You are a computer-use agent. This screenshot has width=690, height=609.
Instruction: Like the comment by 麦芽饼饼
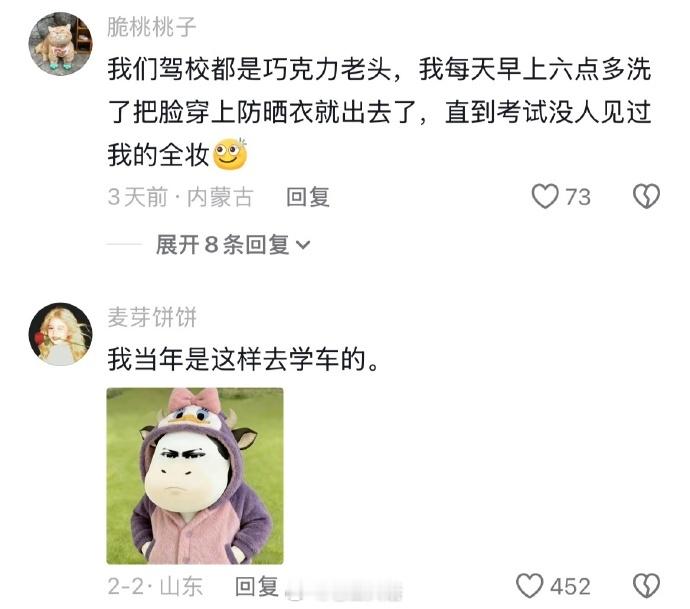tap(529, 586)
